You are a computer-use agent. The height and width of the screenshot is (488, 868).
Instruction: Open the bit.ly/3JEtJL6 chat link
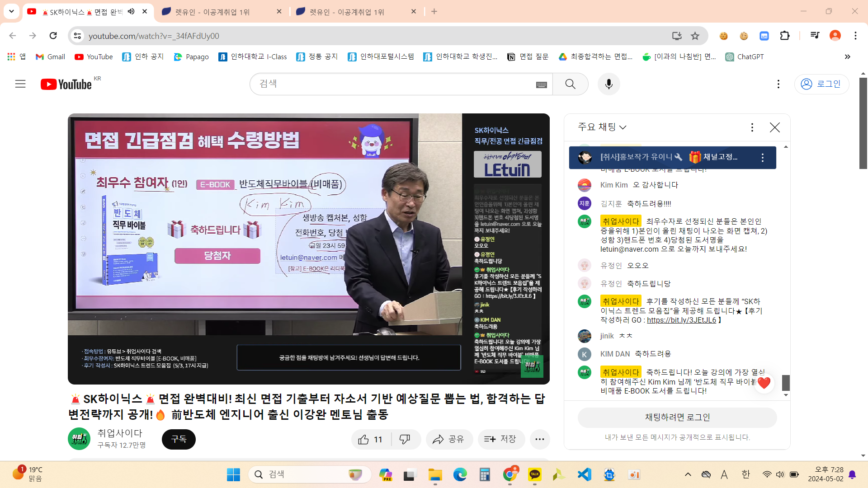681,320
